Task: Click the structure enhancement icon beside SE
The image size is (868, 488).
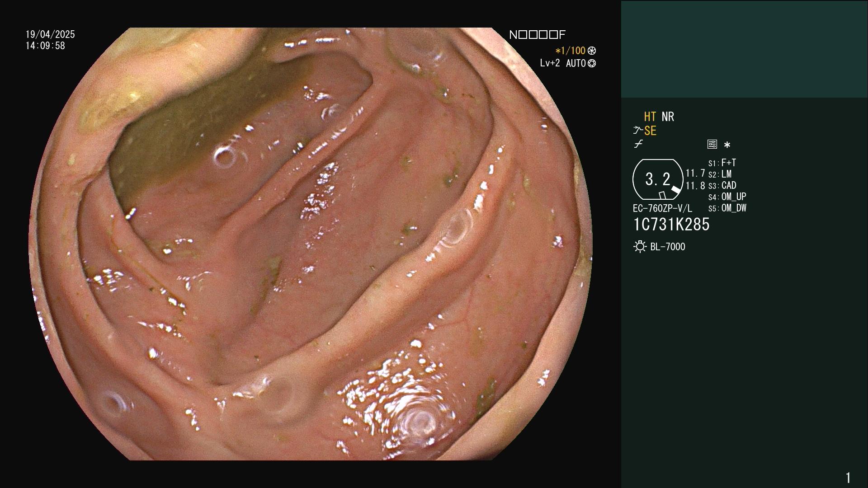Action: [x=637, y=131]
